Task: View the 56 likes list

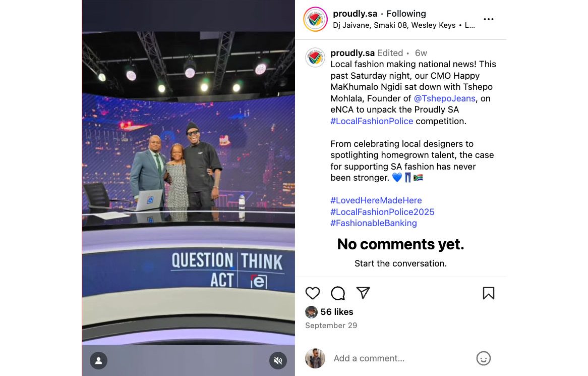Action: point(337,312)
